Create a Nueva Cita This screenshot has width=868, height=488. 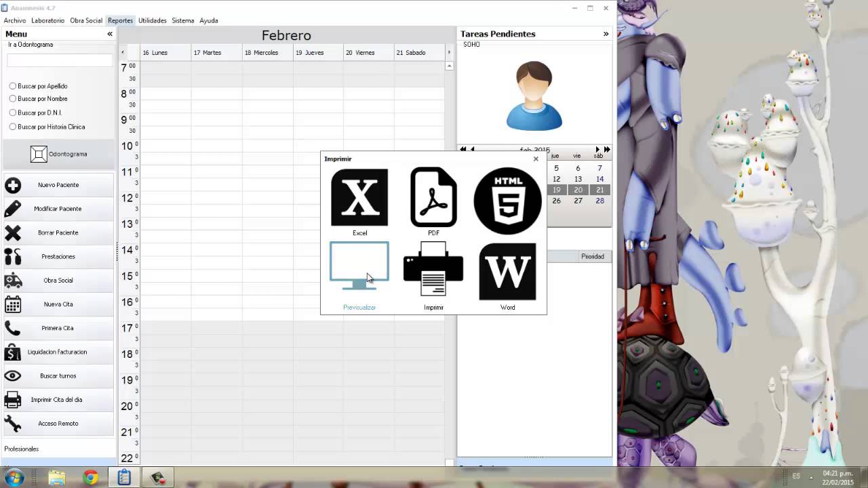[58, 304]
